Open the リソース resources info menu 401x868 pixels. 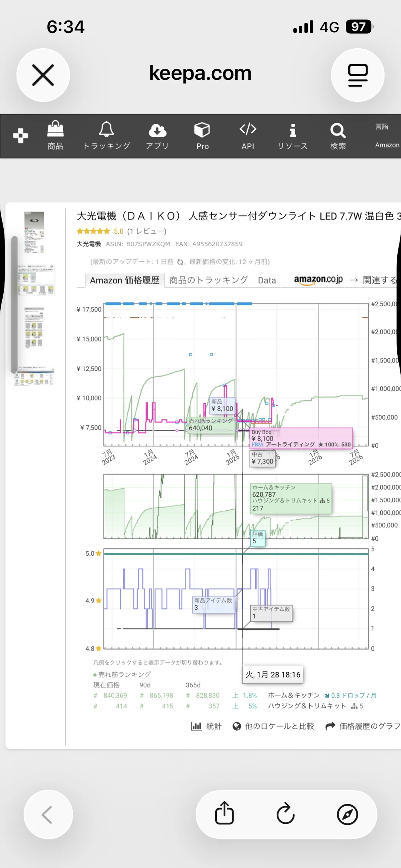pos(293,136)
